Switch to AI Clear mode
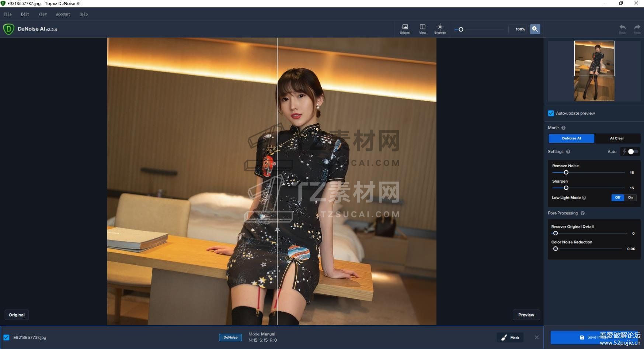The height and width of the screenshot is (349, 644). click(x=617, y=138)
